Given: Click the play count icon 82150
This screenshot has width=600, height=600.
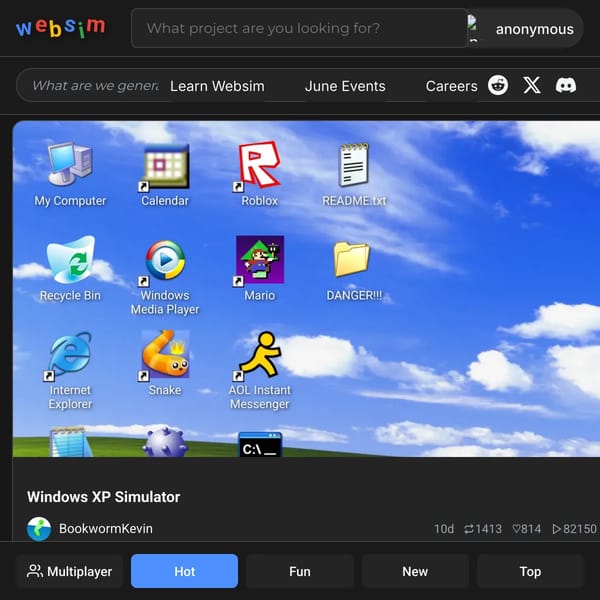Looking at the screenshot, I should pyautogui.click(x=557, y=529).
